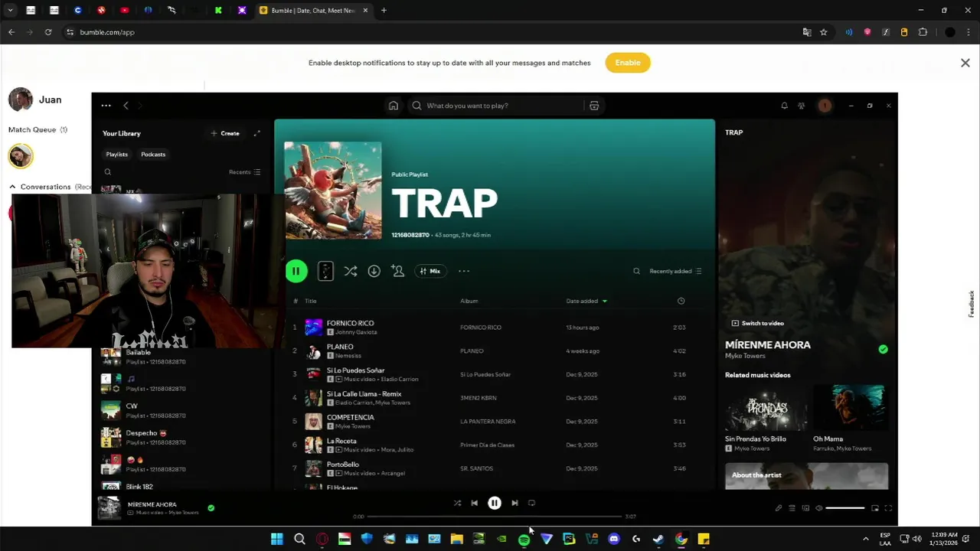The image size is (980, 551).
Task: Toggle shuffle in bottom player bar
Action: [457, 503]
